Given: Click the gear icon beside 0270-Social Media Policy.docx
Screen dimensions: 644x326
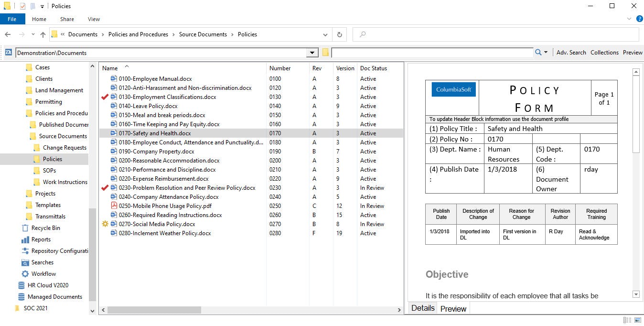Looking at the screenshot, I should point(105,224).
